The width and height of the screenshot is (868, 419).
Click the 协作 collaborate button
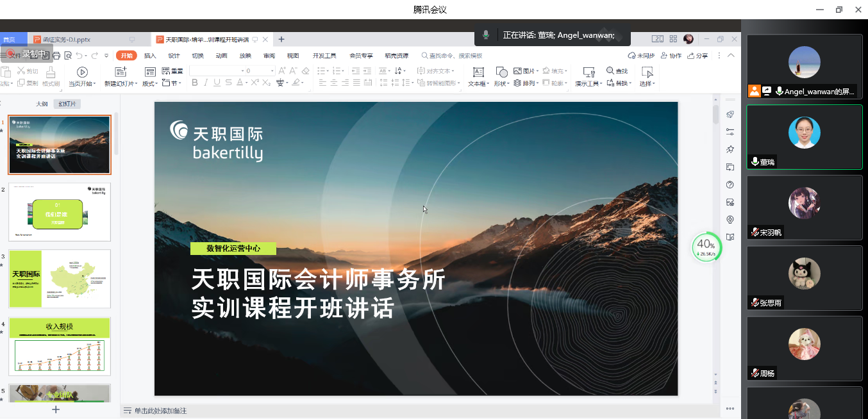pyautogui.click(x=671, y=56)
